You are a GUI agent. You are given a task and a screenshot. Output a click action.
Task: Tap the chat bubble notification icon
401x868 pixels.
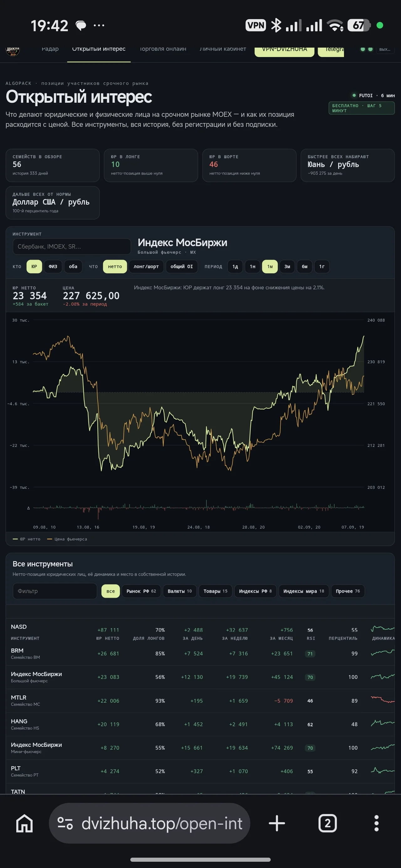tap(81, 26)
